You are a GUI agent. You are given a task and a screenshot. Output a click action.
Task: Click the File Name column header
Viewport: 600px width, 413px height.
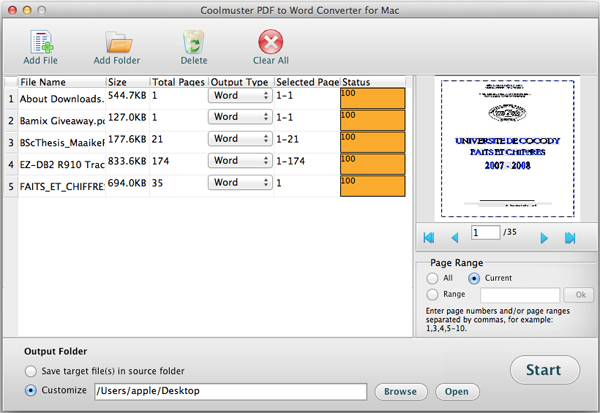tap(62, 82)
